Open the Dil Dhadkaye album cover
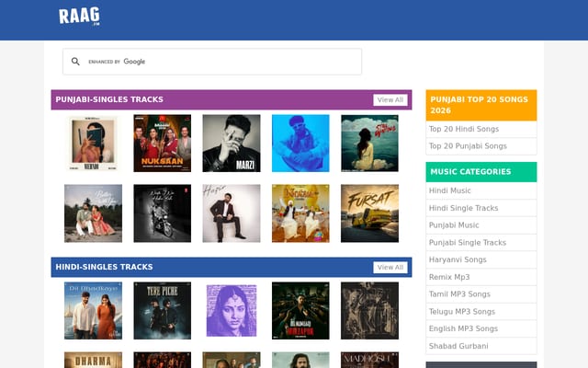Screen dimensions: 588x368 (x=93, y=311)
